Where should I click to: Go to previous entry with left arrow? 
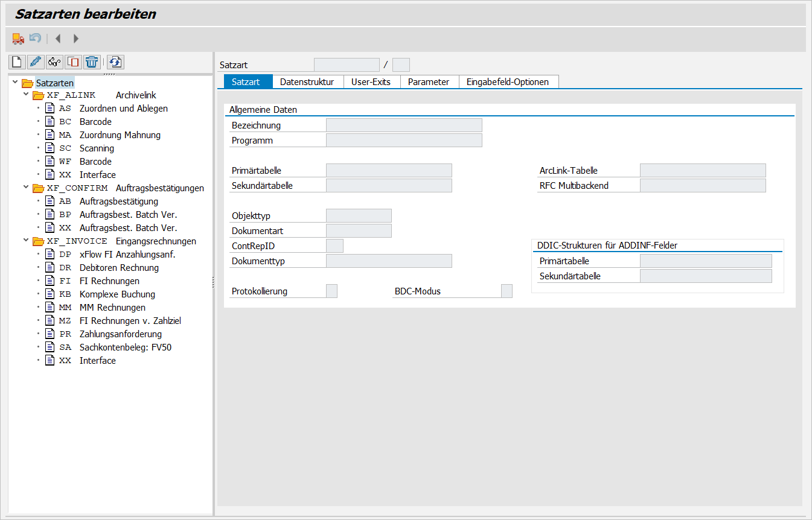pyautogui.click(x=58, y=39)
